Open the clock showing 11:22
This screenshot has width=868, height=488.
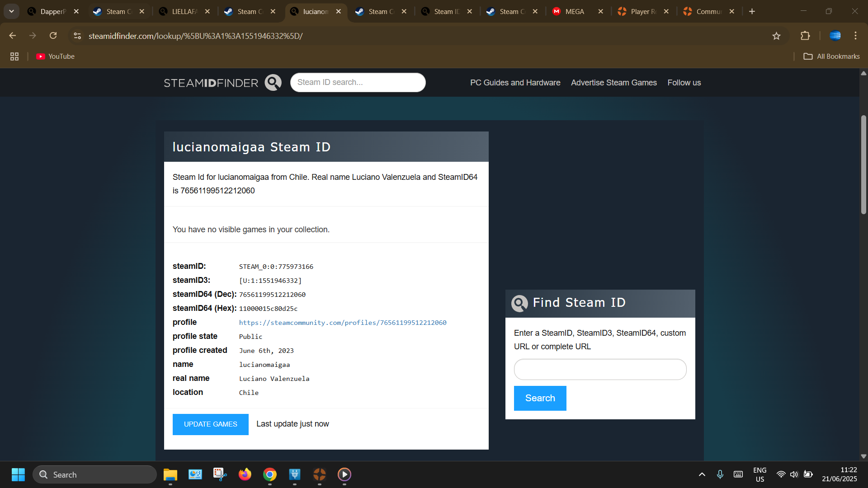pos(839,474)
